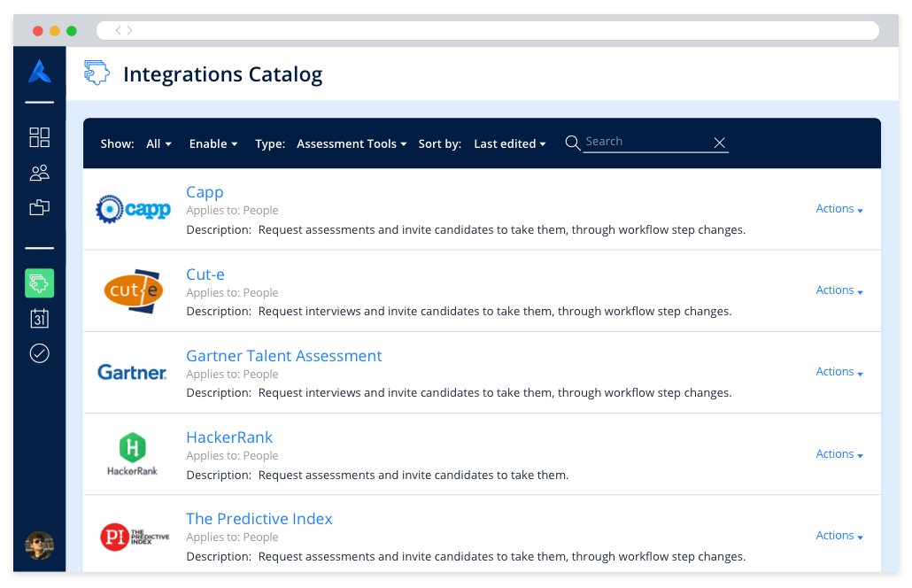Click the Integrations Catalog page title
Image resolution: width=912 pixels, height=588 pixels.
223,74
